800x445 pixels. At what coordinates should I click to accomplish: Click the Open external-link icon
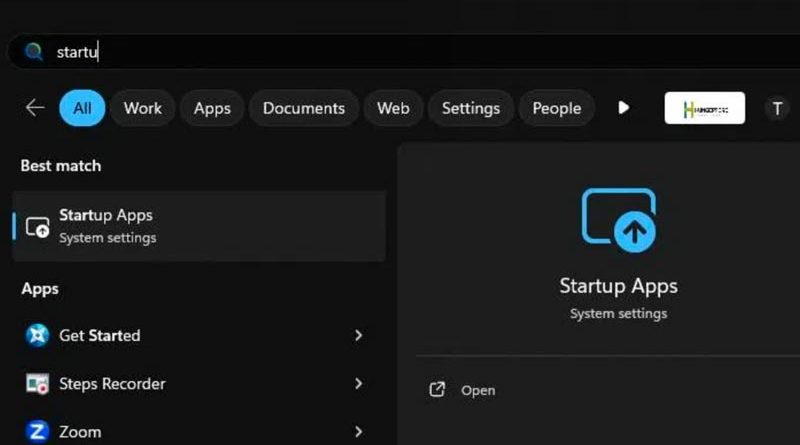437,389
